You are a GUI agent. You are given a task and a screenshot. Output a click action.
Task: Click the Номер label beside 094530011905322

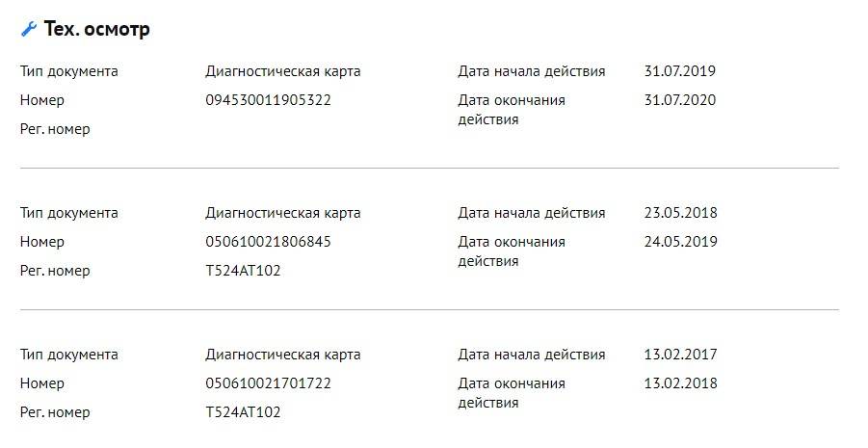coord(42,100)
